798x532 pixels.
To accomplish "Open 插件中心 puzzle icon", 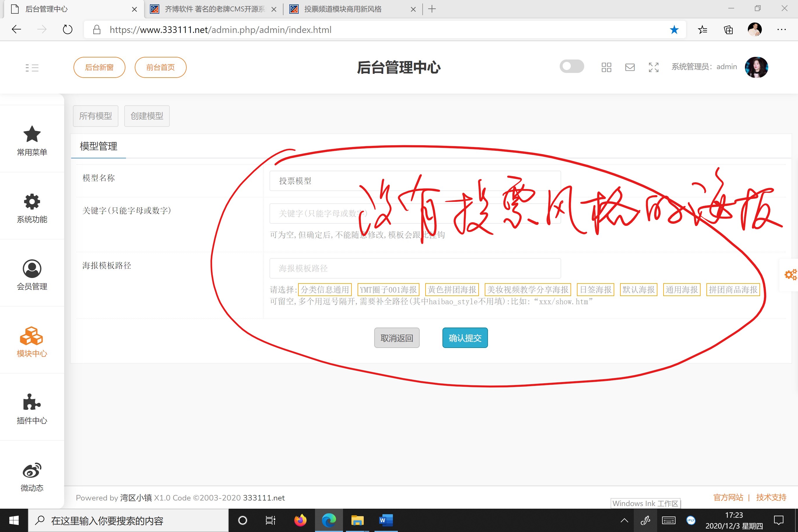I will click(x=32, y=402).
